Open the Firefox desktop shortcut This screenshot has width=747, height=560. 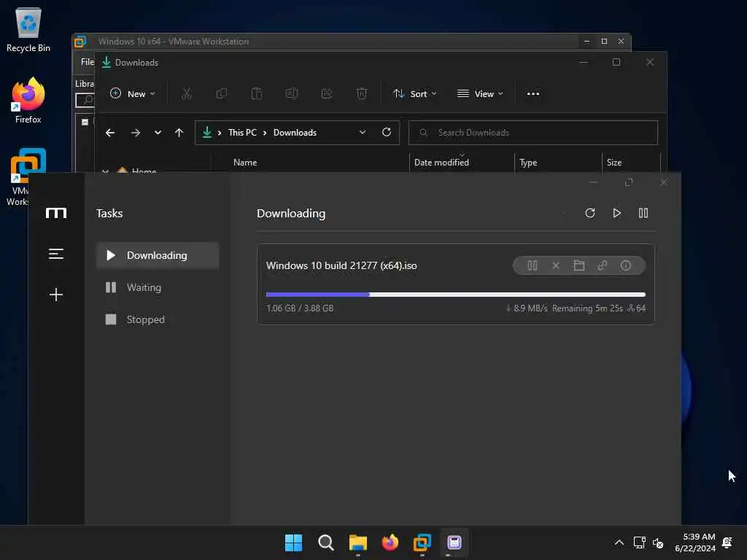[x=28, y=101]
